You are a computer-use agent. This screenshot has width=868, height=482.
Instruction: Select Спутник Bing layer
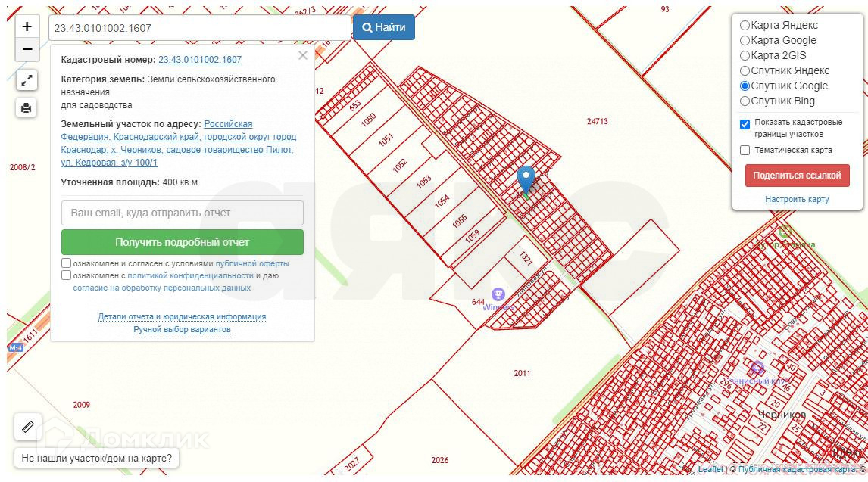pos(745,101)
